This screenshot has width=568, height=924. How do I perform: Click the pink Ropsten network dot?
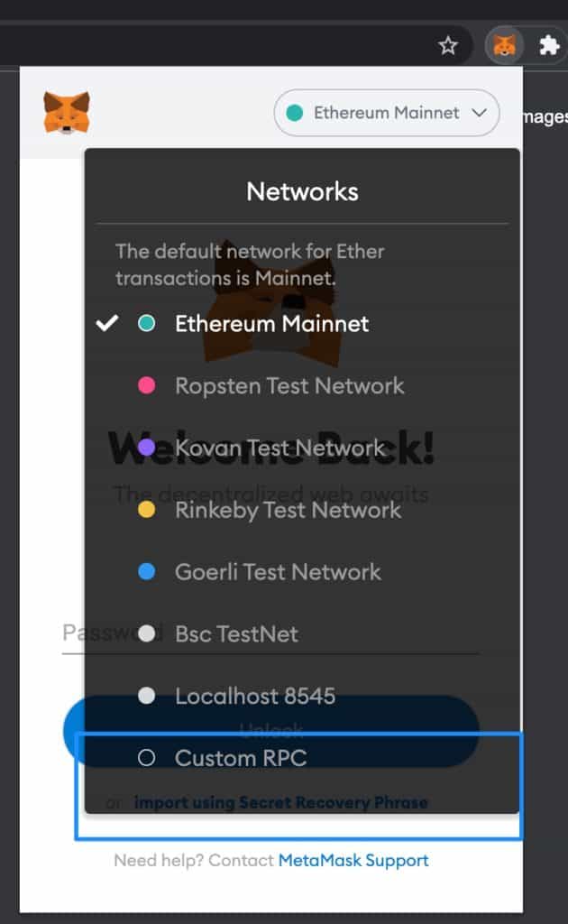[x=147, y=385]
